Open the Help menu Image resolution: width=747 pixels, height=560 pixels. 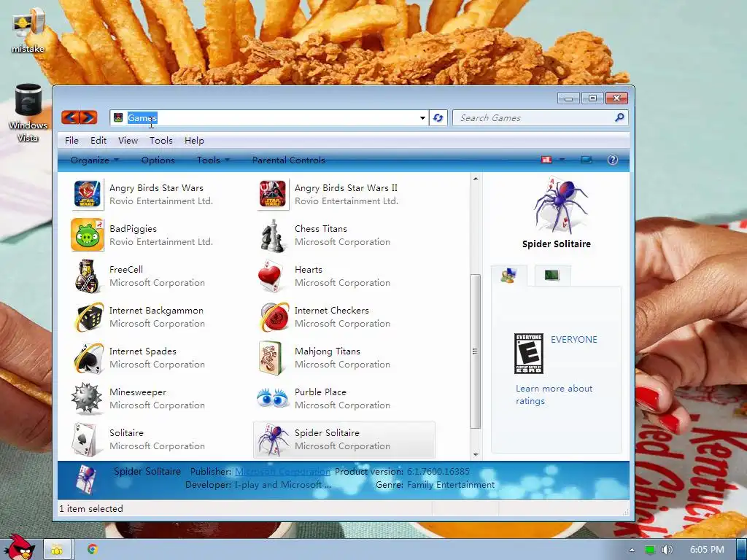tap(194, 141)
